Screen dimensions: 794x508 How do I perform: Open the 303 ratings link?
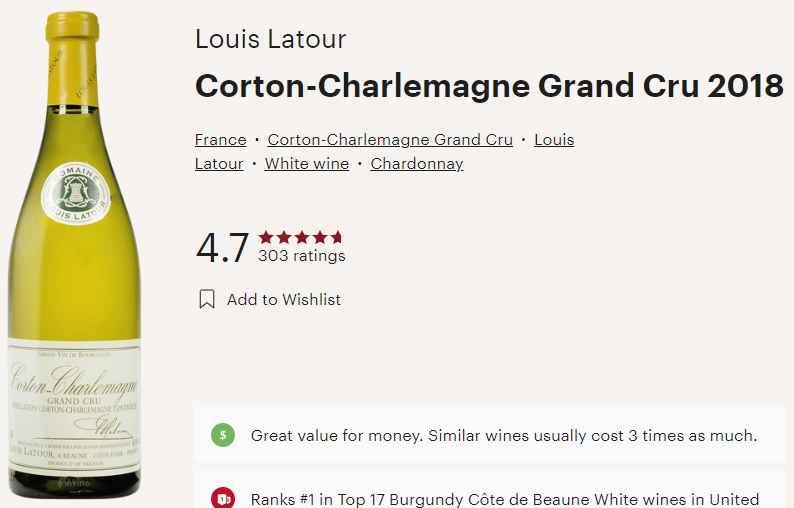302,256
